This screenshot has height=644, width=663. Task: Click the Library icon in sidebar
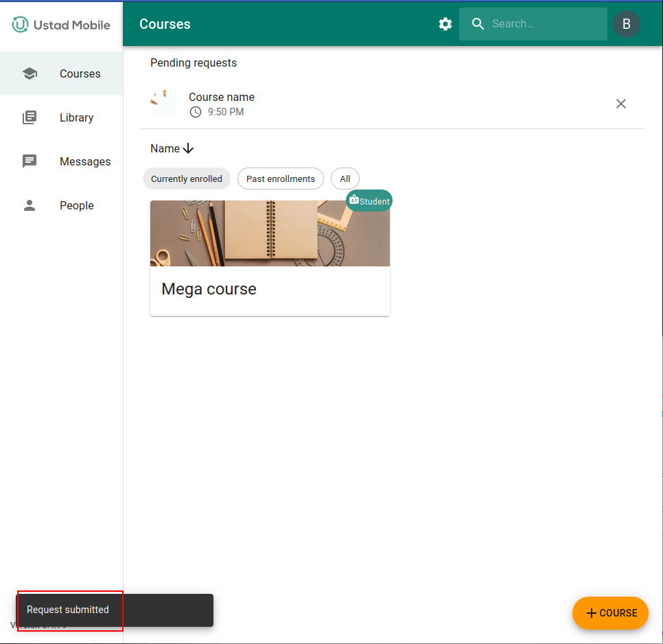coord(30,117)
